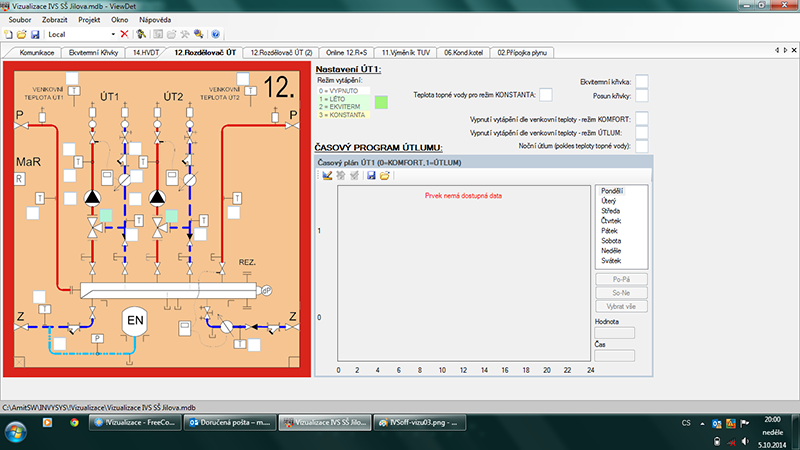
Task: Click the R box under MaR
Action: coord(19,179)
